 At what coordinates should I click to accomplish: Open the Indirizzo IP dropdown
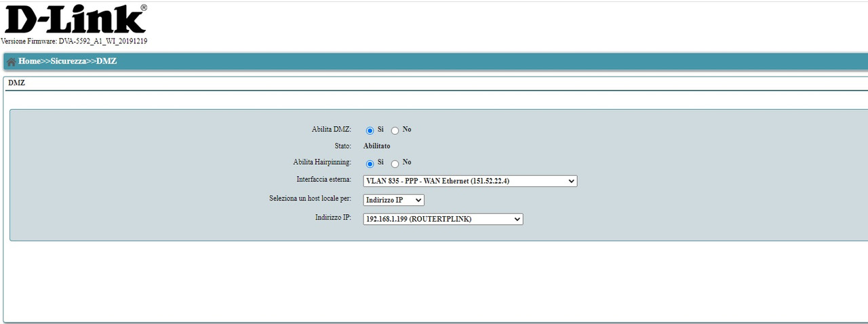click(443, 219)
